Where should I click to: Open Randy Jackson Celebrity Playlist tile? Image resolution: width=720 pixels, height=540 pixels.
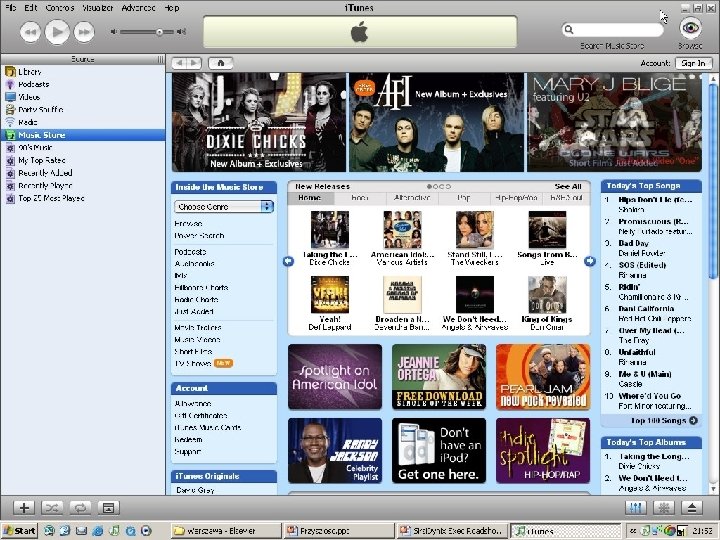point(335,450)
